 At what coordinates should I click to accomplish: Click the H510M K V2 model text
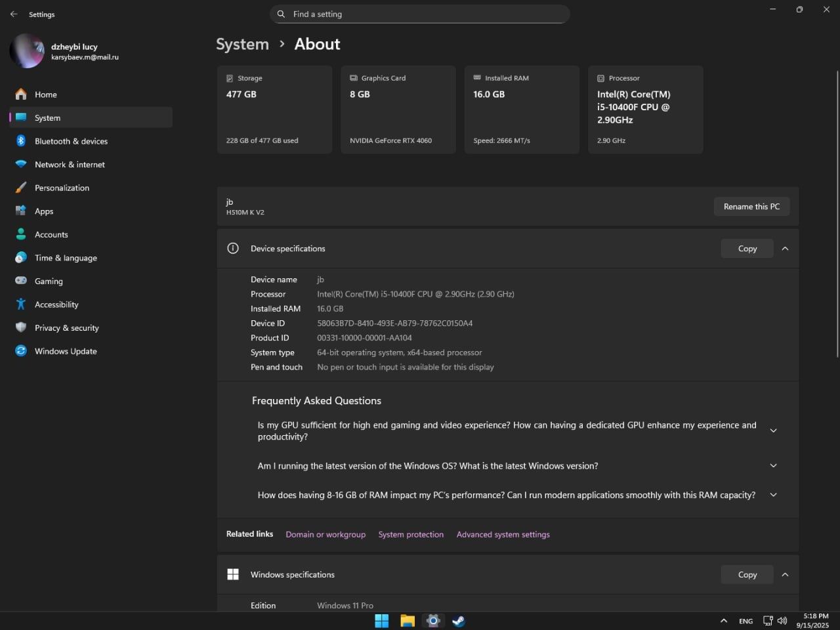click(x=245, y=213)
